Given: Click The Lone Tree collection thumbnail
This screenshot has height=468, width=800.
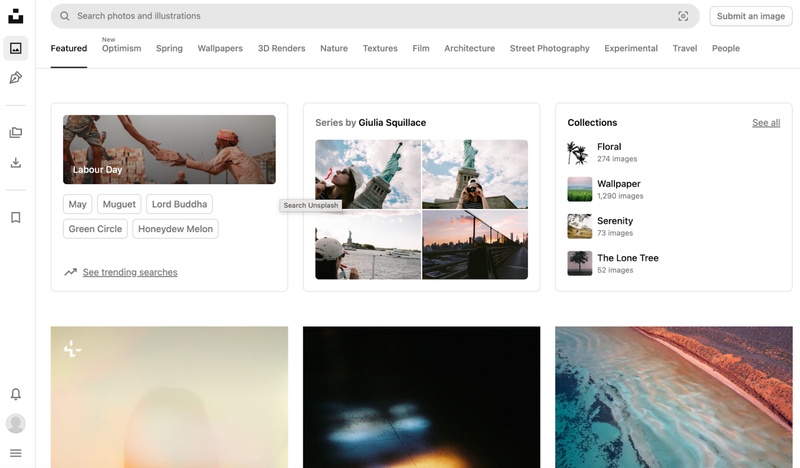Looking at the screenshot, I should pyautogui.click(x=580, y=263).
